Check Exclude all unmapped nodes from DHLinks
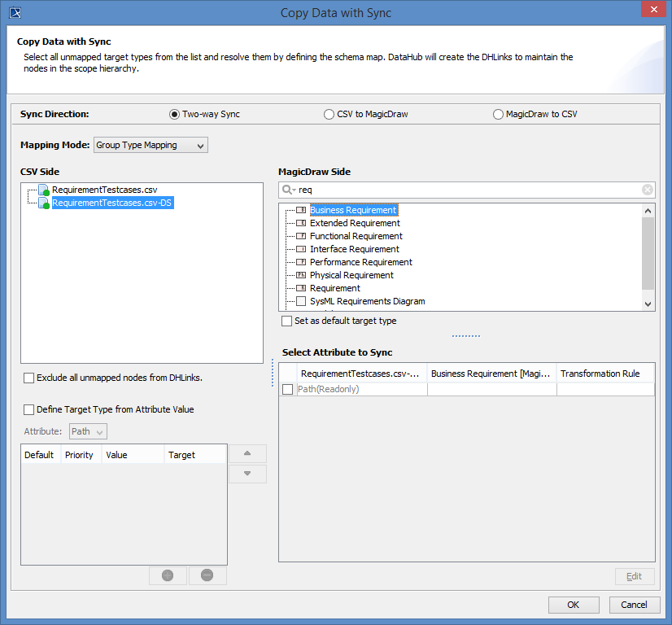The image size is (672, 625). (29, 378)
